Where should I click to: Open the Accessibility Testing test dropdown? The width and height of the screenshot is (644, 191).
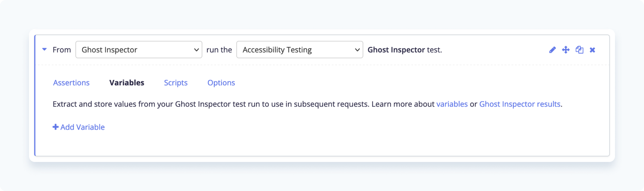(295, 50)
